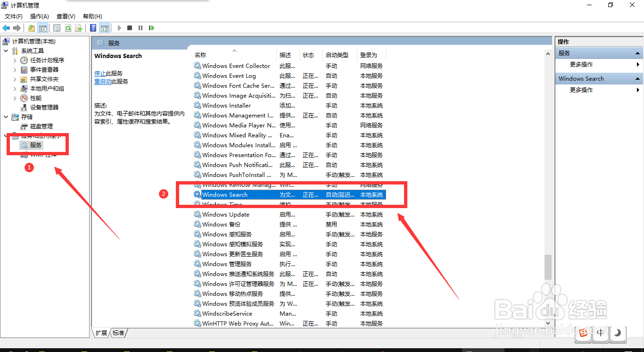Sort by the 登录为 column header
Viewport: 644px width, 352px height.
pos(372,55)
